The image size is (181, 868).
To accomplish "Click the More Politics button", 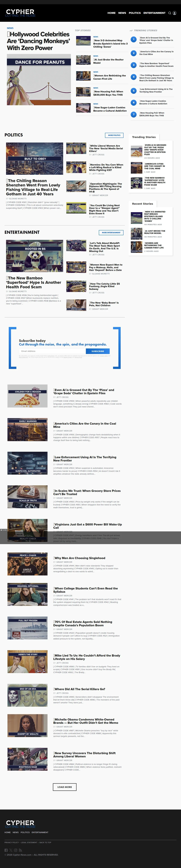I will pos(114,135).
